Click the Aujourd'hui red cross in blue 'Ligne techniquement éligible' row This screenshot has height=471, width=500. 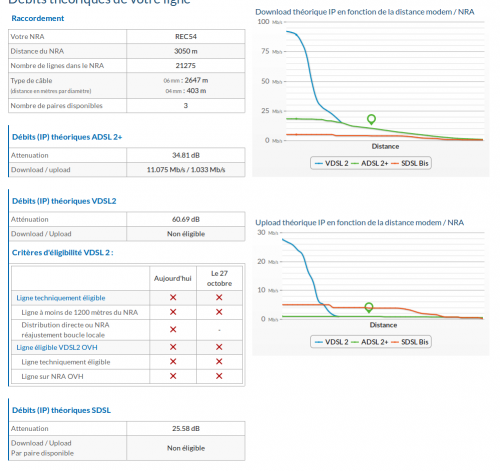tap(173, 297)
